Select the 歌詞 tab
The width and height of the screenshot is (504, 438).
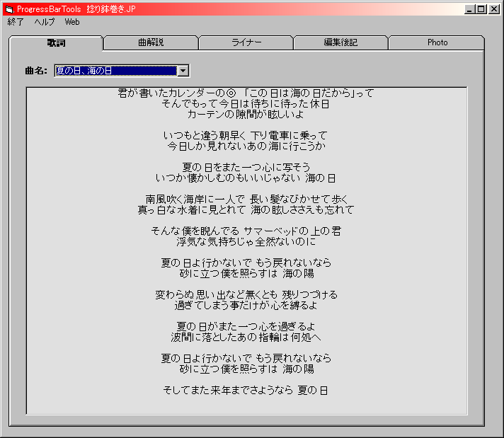(56, 42)
